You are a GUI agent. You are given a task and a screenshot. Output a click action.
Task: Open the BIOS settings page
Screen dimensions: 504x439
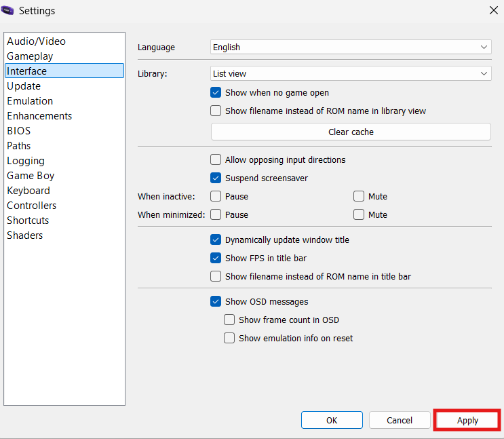coord(64,130)
